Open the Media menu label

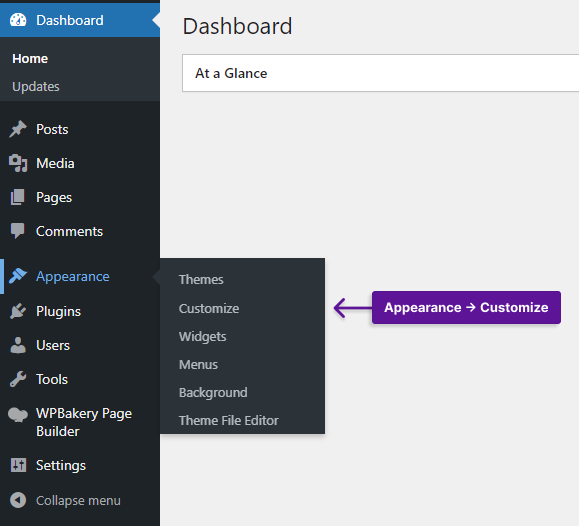[55, 163]
